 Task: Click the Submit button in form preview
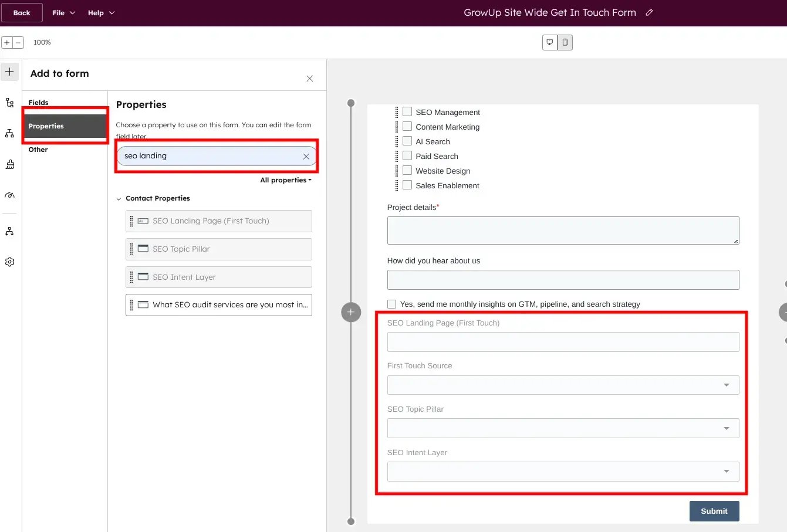pos(714,511)
